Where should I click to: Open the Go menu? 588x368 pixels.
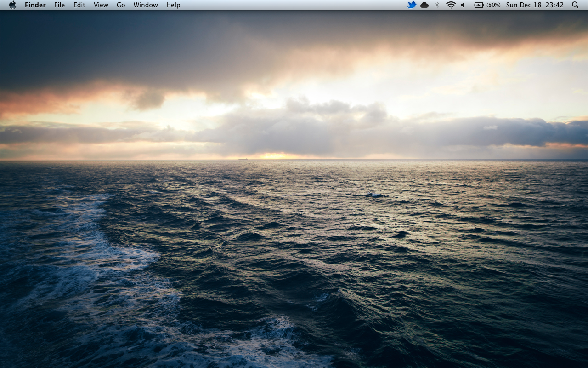pyautogui.click(x=121, y=5)
